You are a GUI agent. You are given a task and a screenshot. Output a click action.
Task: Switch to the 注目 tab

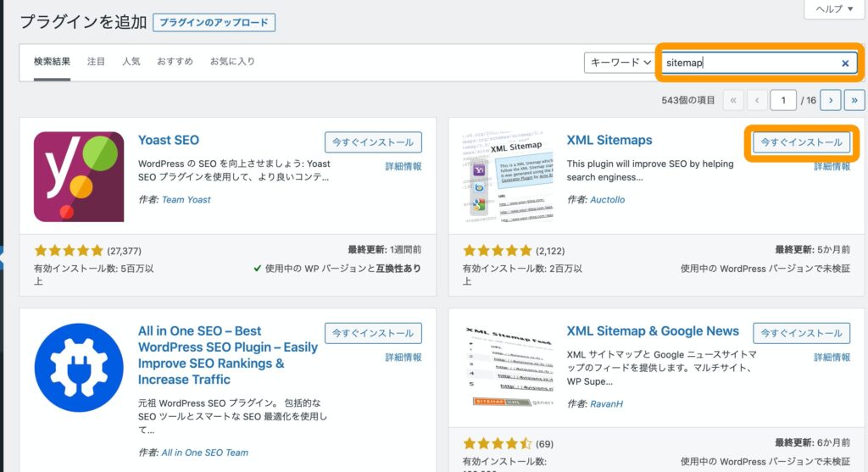(x=96, y=61)
